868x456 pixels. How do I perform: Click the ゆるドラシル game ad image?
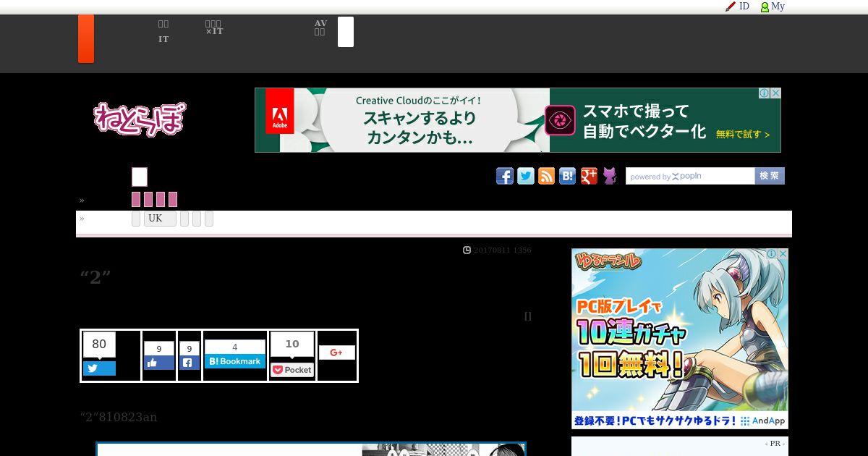680,339
